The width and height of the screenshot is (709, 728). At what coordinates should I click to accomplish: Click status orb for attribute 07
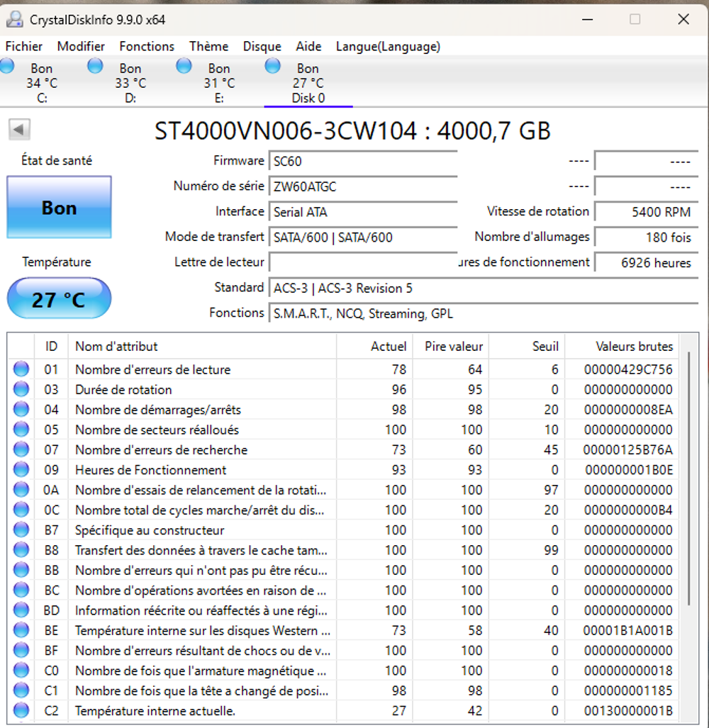[21, 449]
